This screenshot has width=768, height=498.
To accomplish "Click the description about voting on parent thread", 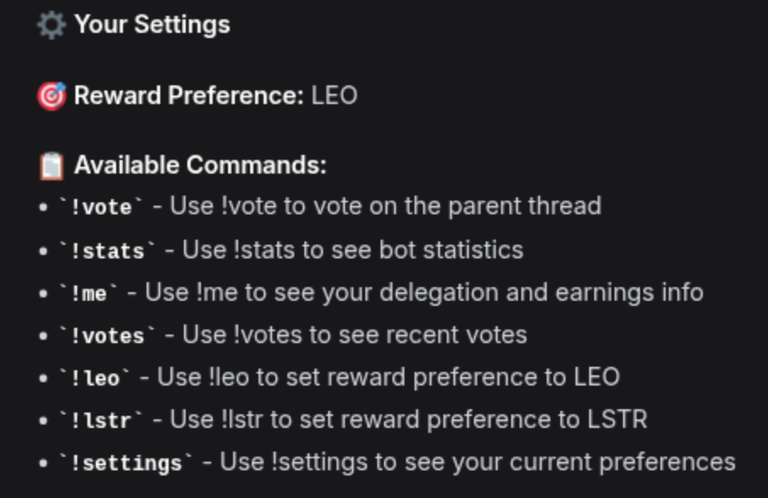I will 385,206.
